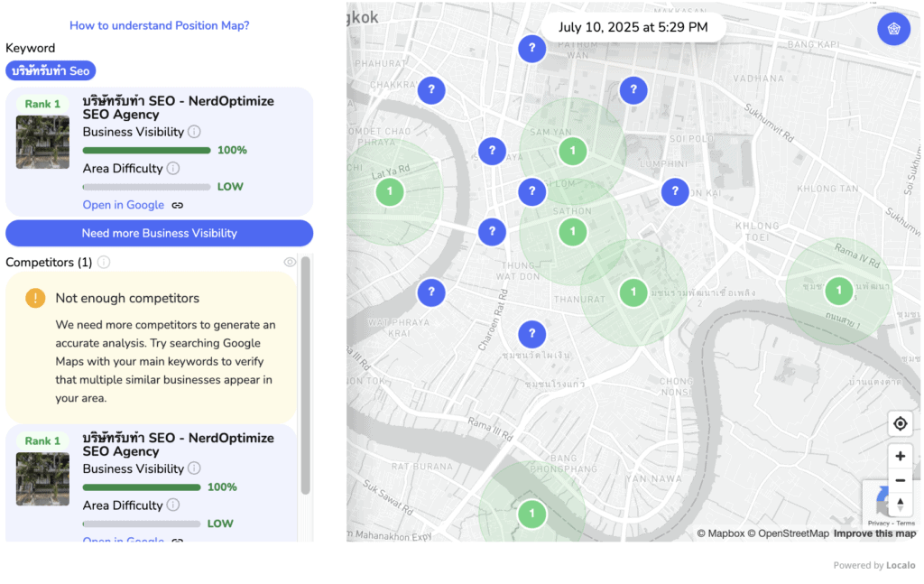
Task: Show Business Visibility info in the competitors list card
Action: point(194,468)
